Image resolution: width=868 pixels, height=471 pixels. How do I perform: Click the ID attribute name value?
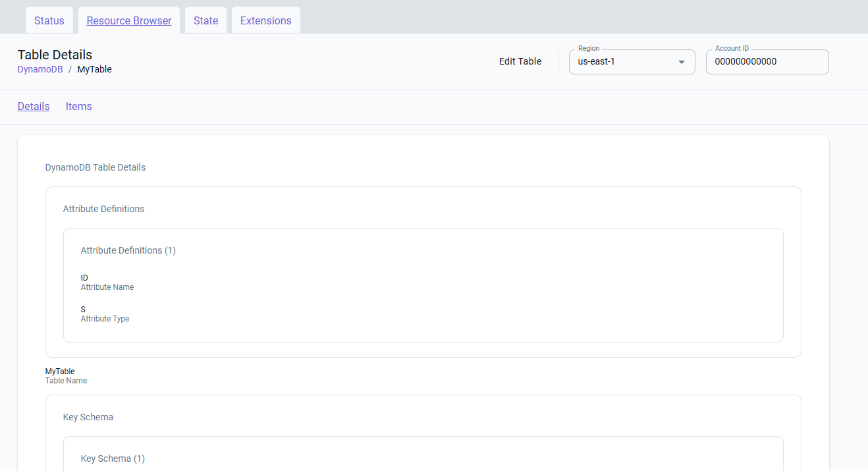[84, 278]
